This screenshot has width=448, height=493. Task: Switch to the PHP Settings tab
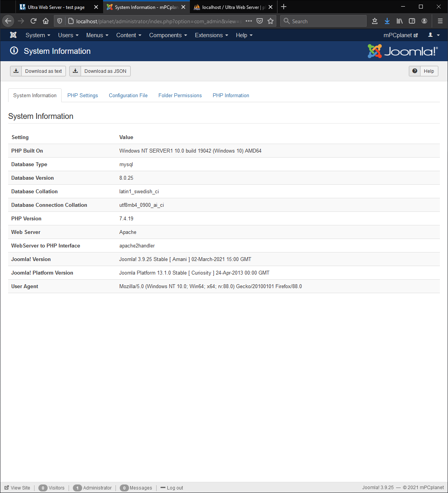(83, 95)
